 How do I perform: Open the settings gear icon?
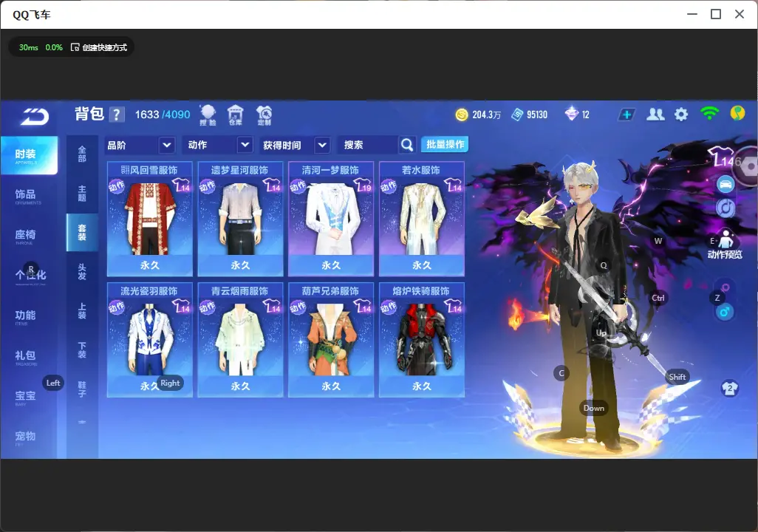[681, 115]
